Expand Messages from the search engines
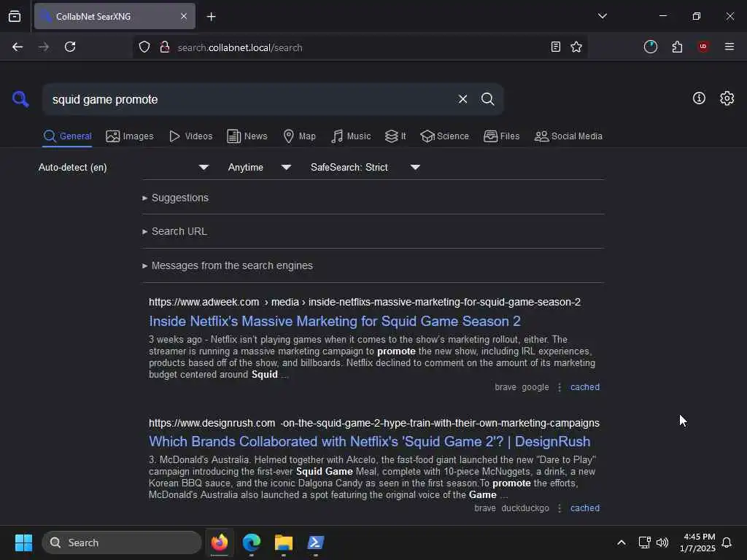 click(228, 265)
